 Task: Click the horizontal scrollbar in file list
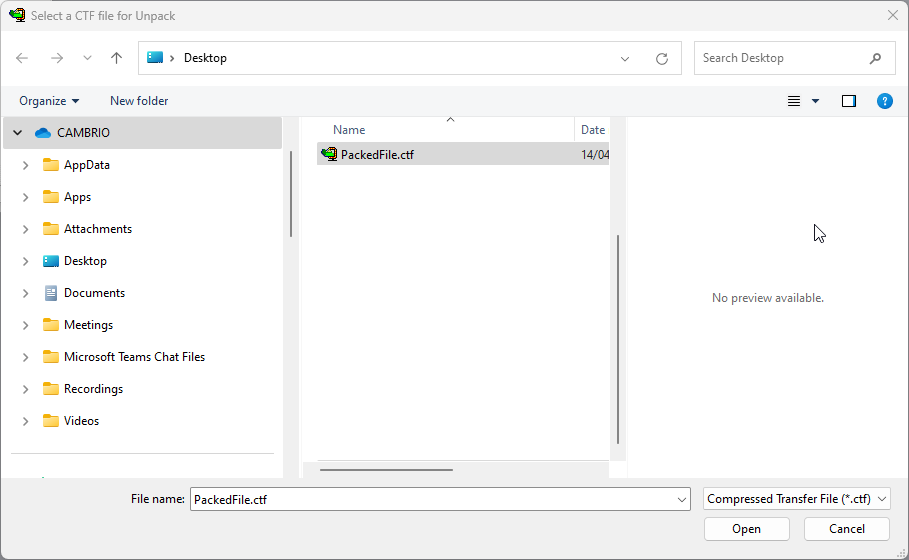(x=386, y=469)
